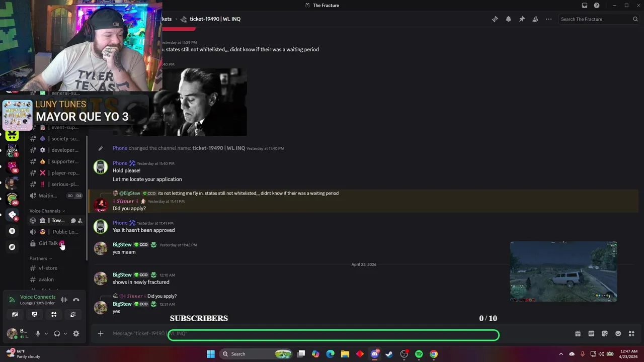Show pinned messages with pin icon

522,19
